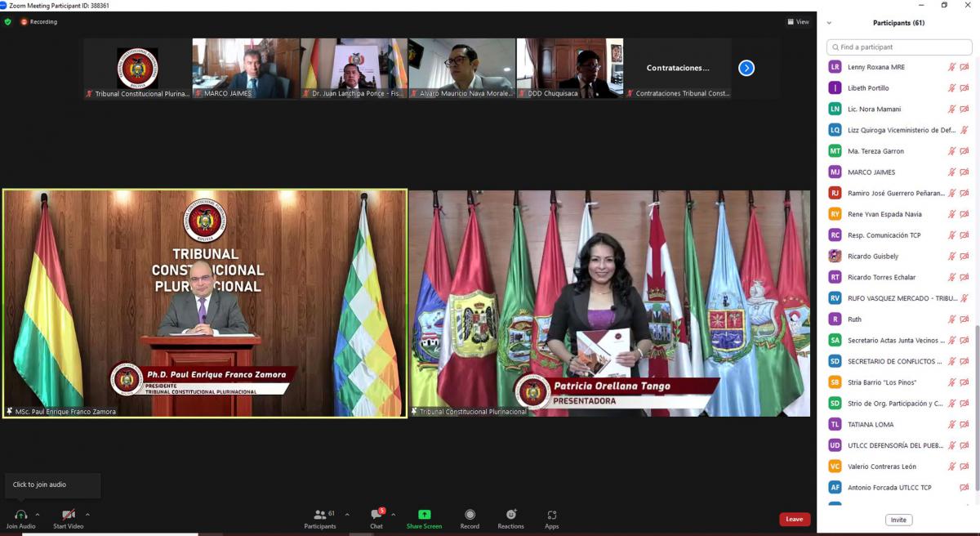Click the green encryption shield icon
The image size is (980, 536).
8,22
